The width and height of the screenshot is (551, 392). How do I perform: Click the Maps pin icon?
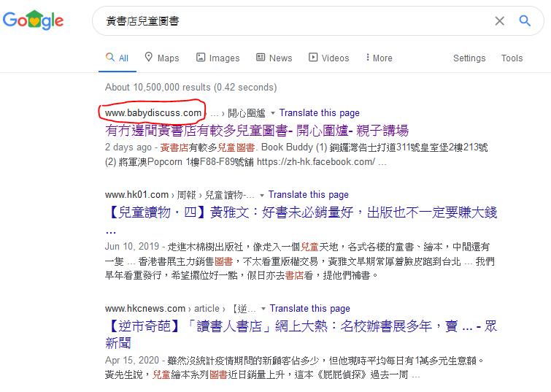tap(149, 57)
